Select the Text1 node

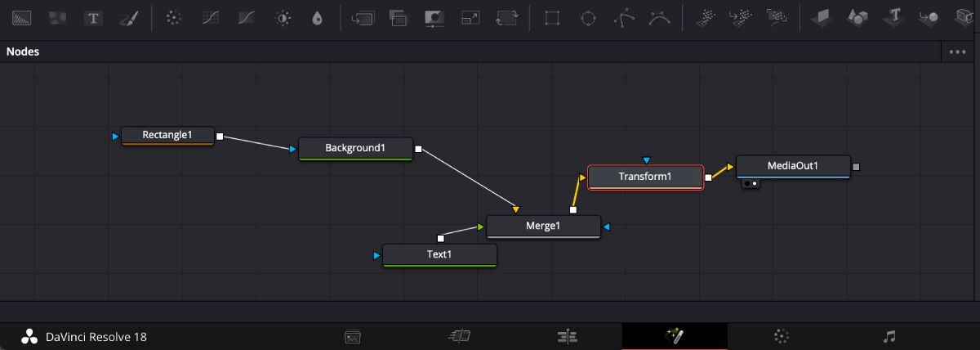click(x=439, y=255)
